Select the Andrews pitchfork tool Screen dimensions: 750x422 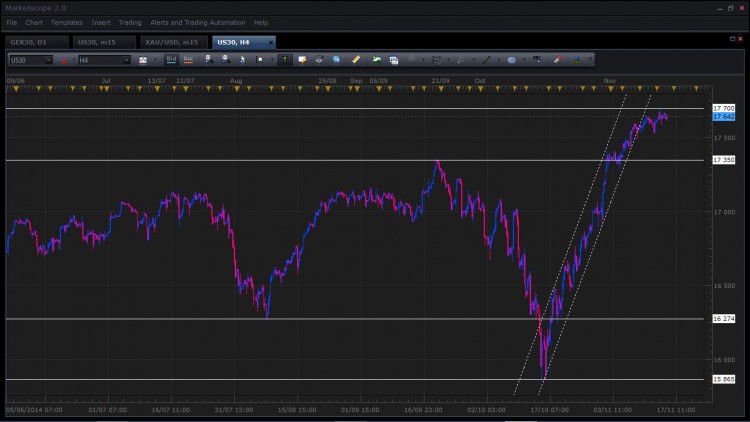coord(461,60)
